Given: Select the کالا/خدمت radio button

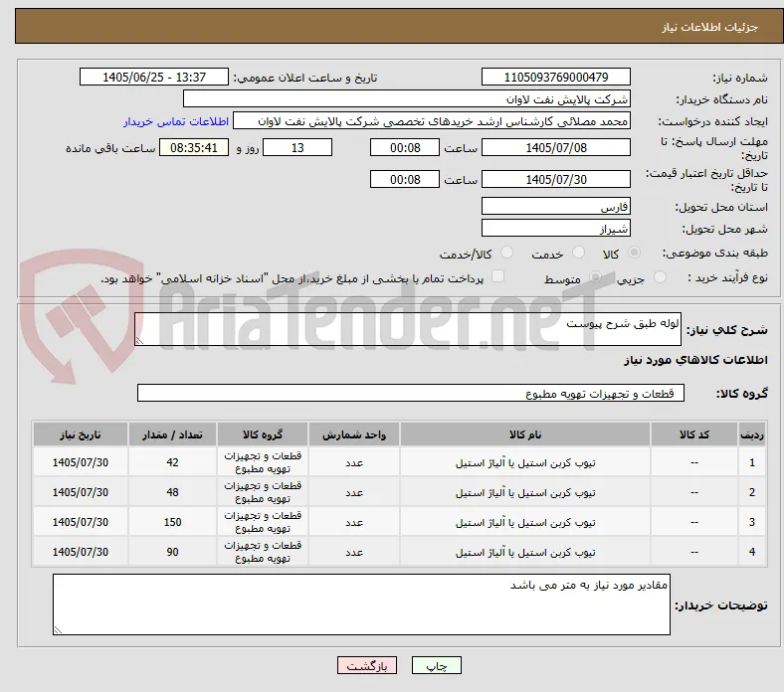Looking at the screenshot, I should point(507,253).
